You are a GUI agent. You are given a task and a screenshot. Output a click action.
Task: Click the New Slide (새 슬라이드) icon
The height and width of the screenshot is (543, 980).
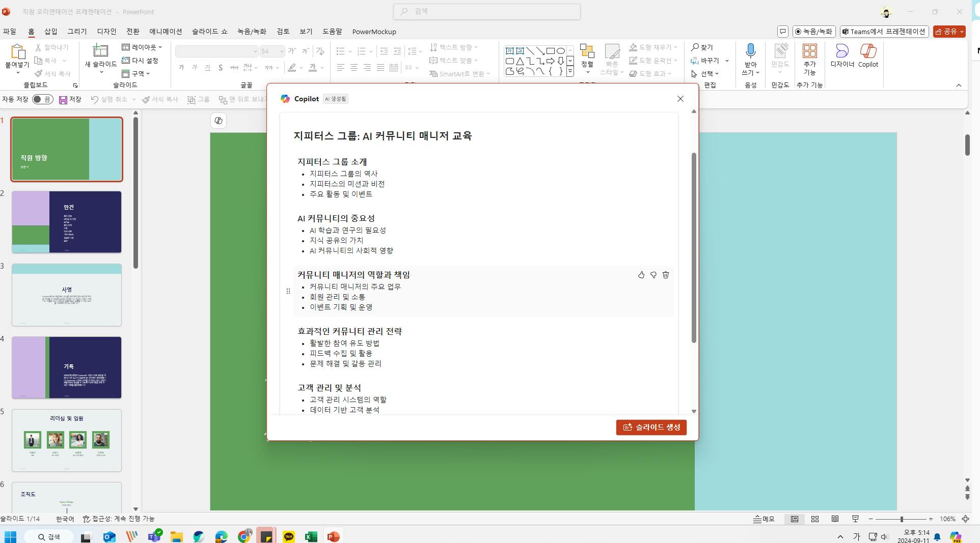coord(100,51)
